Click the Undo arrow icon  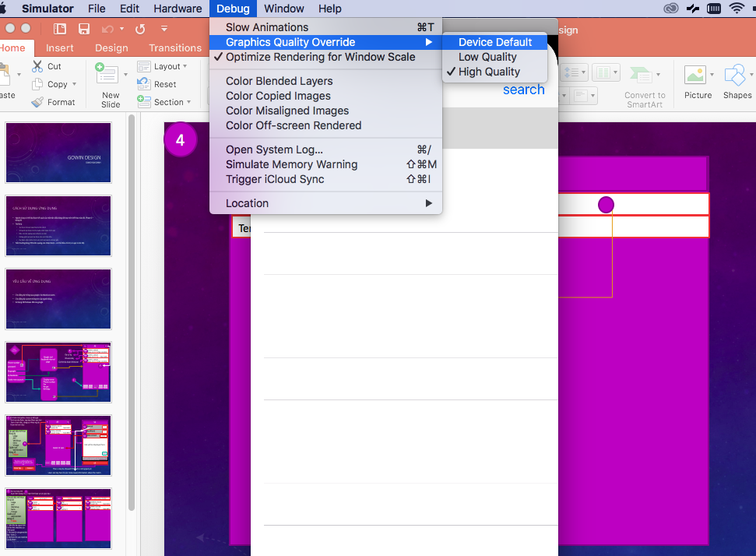(107, 30)
